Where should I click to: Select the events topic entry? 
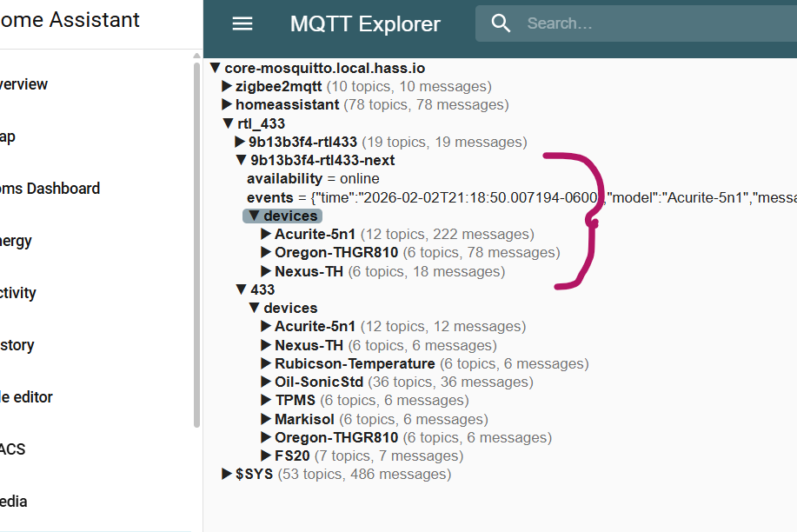click(270, 197)
